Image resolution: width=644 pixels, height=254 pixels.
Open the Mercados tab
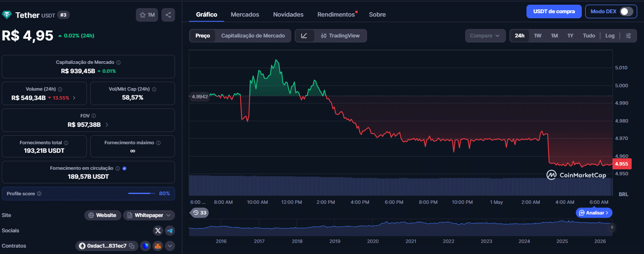tap(245, 14)
